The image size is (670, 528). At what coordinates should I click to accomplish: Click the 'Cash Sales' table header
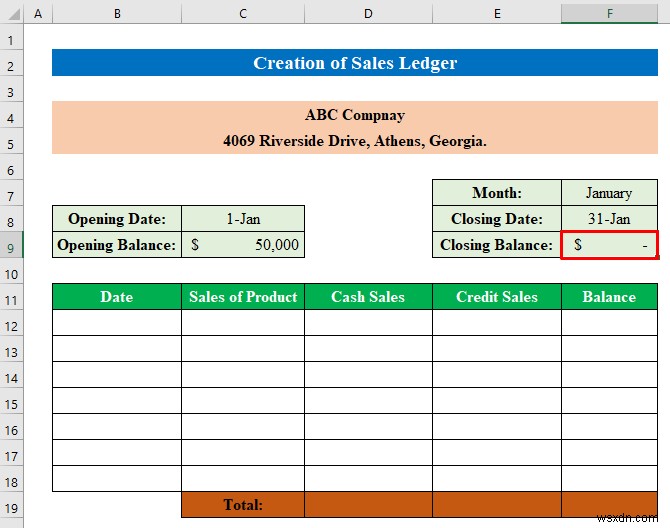point(368,297)
